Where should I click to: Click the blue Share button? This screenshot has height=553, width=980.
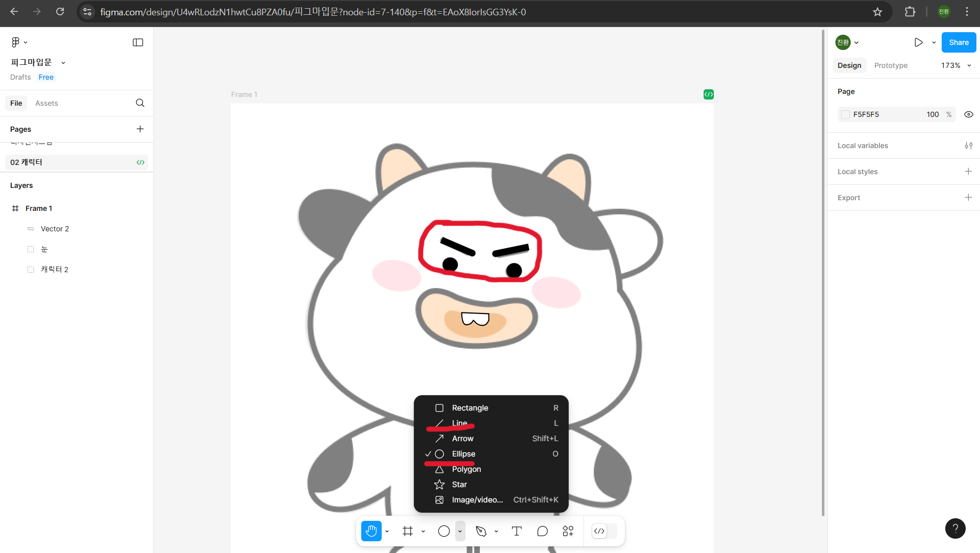959,42
